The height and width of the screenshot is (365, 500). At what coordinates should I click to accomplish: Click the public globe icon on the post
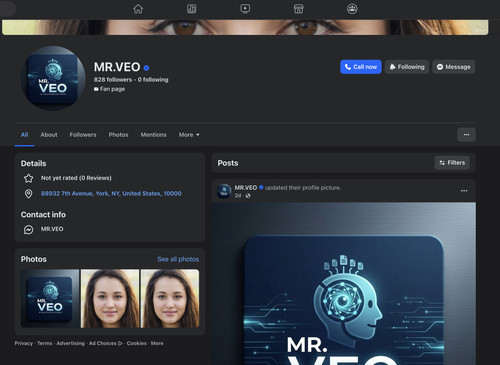click(248, 196)
